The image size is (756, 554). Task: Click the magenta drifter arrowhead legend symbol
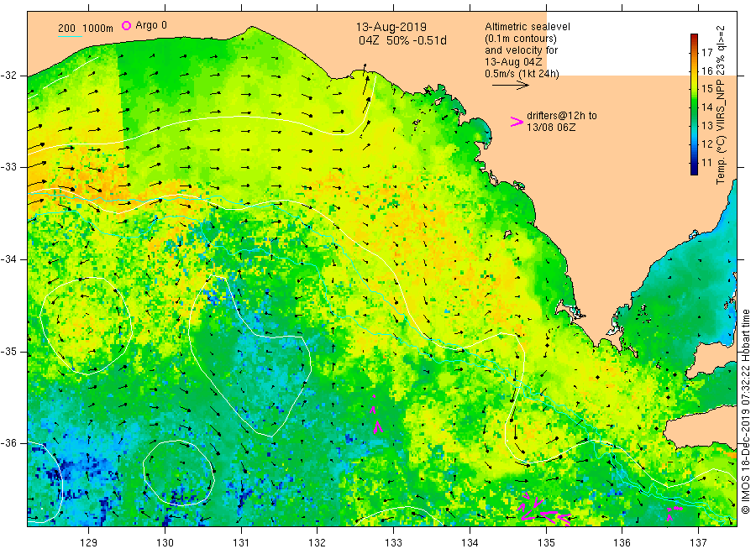point(517,122)
